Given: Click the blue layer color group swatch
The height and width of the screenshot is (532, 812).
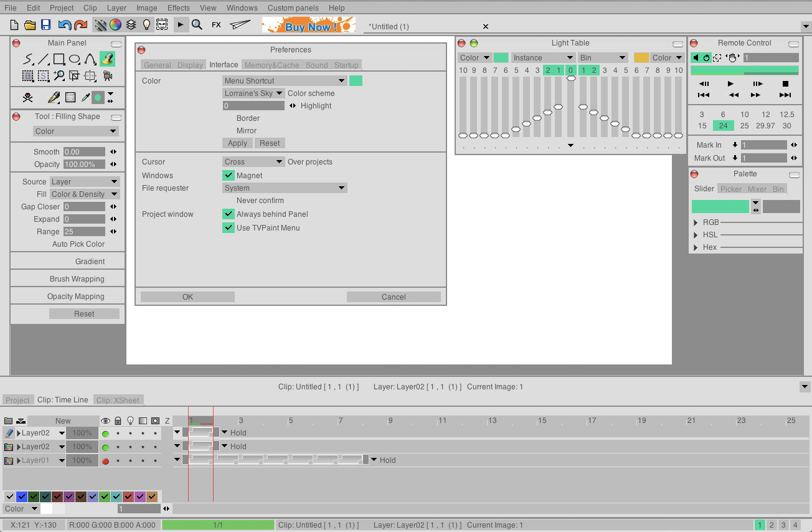Looking at the screenshot, I should pos(22,496).
